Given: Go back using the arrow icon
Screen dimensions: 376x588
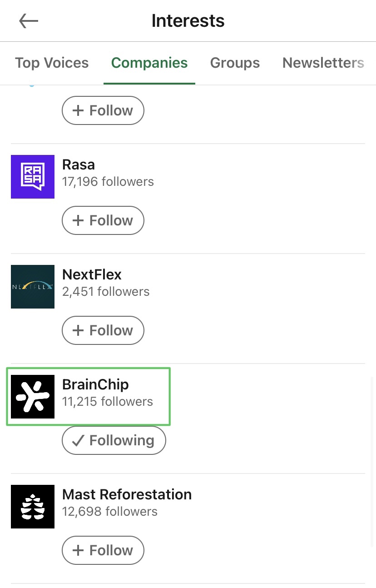Looking at the screenshot, I should [x=29, y=21].
